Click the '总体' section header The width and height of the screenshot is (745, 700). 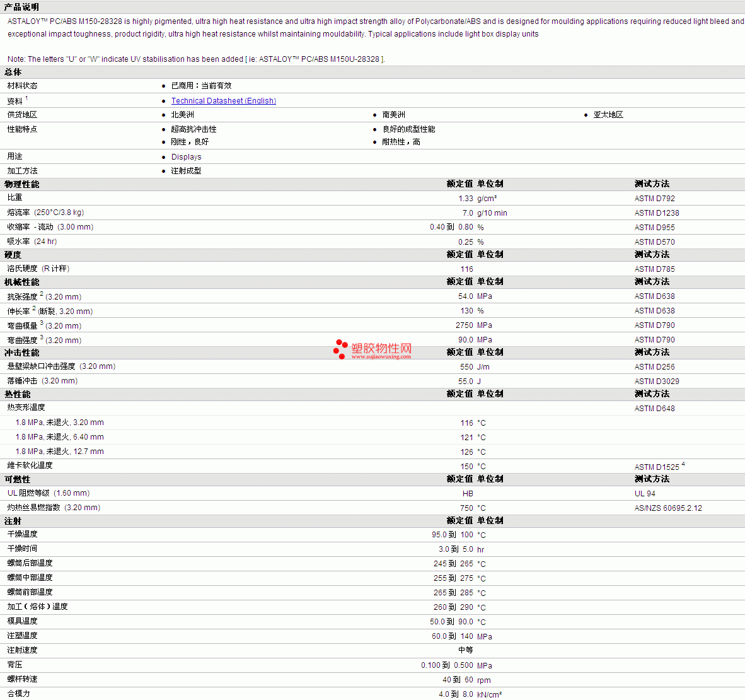[x=13, y=73]
